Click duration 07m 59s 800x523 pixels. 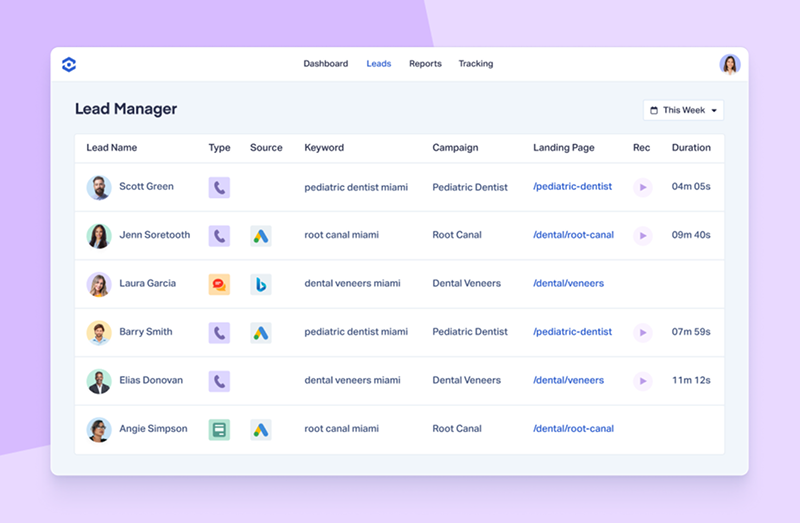691,332
